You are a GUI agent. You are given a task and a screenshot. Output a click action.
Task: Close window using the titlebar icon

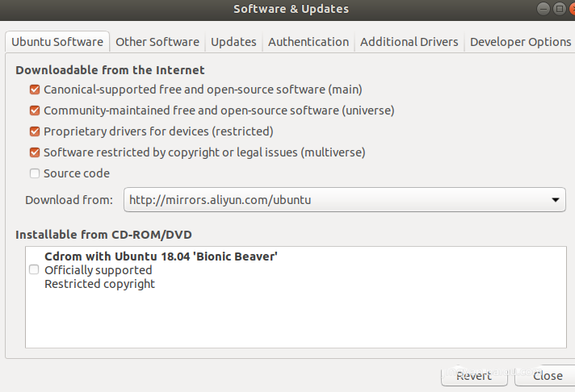tap(571, 8)
